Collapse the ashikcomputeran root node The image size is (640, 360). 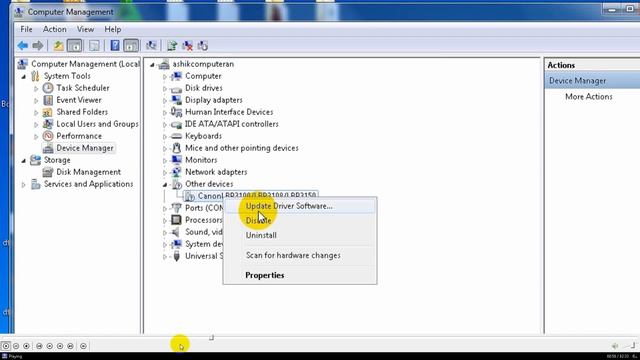(x=152, y=64)
